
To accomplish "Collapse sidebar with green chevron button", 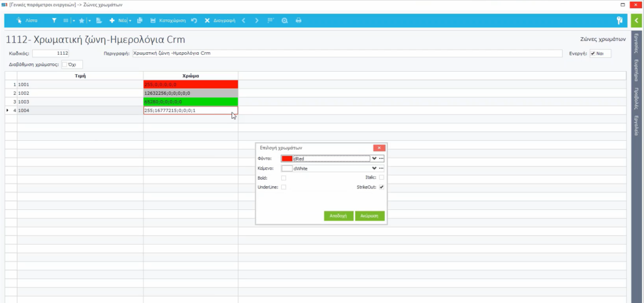I will click(x=637, y=20).
